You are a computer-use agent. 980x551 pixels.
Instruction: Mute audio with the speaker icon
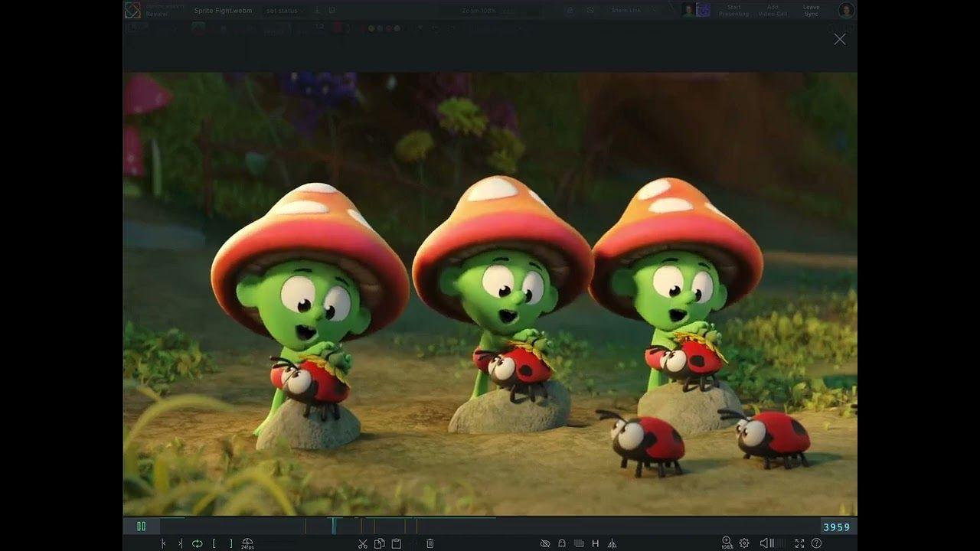point(763,543)
